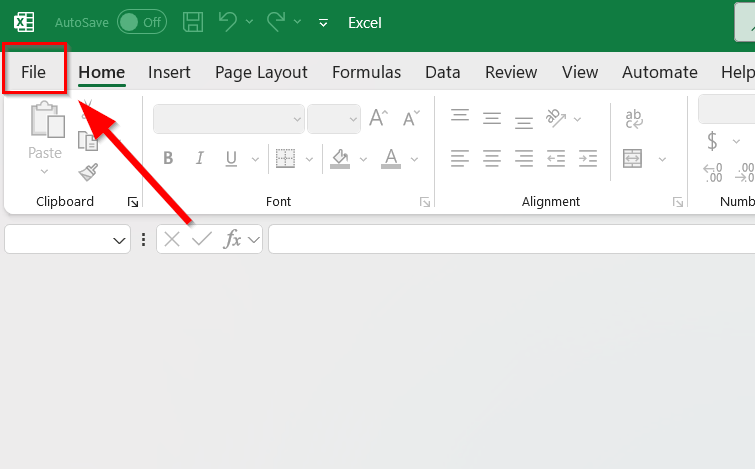Select the Format Painter brush icon
The height and width of the screenshot is (469, 755).
[x=88, y=173]
